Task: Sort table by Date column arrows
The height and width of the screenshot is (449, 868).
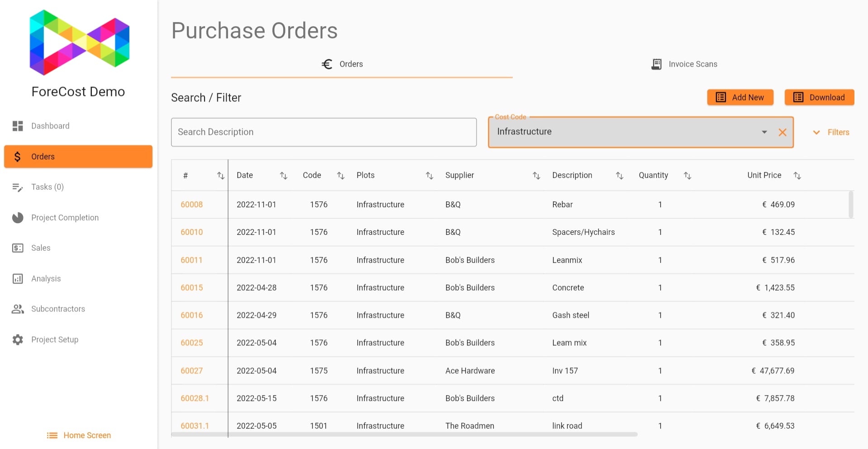Action: tap(283, 176)
